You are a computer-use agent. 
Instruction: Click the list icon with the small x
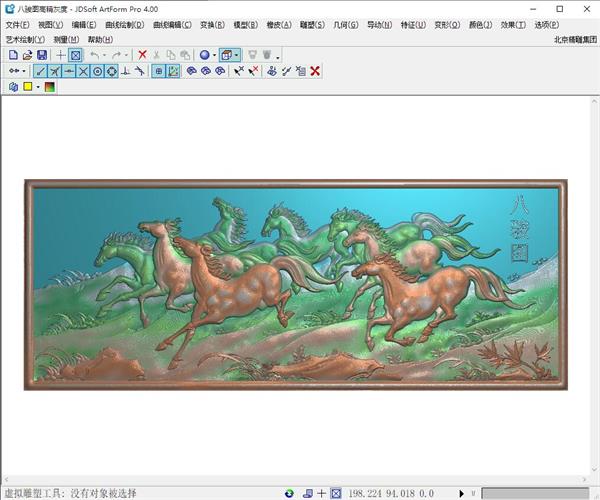click(x=301, y=71)
